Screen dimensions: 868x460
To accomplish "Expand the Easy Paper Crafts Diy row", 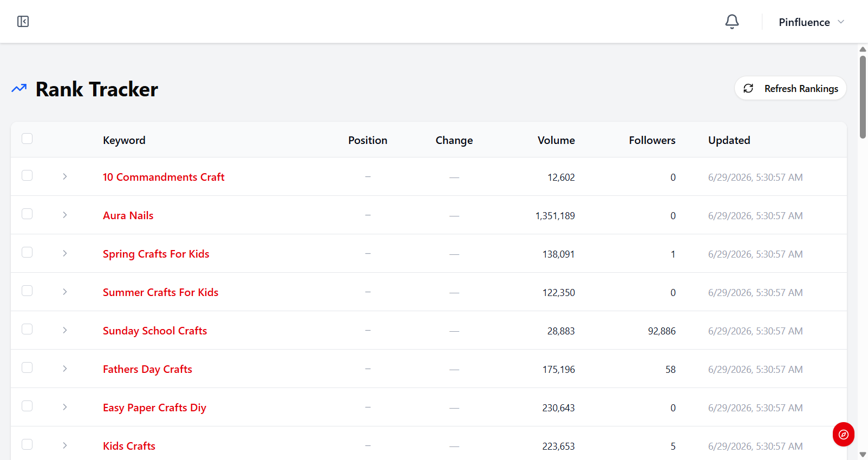I will point(64,407).
